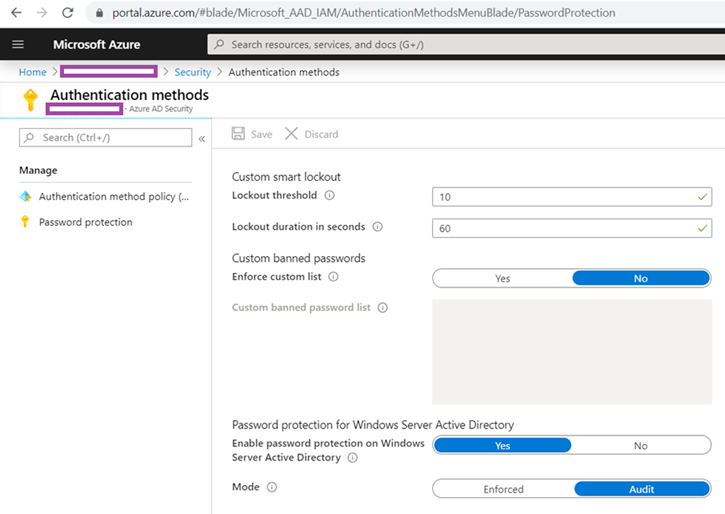The image size is (725, 514).
Task: Click the Password protection key icon
Action: 25,222
